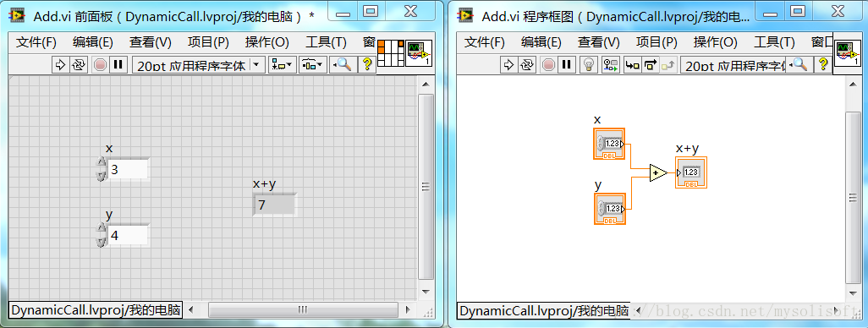Click the x label on front panel
The height and width of the screenshot is (328, 868).
tap(109, 148)
